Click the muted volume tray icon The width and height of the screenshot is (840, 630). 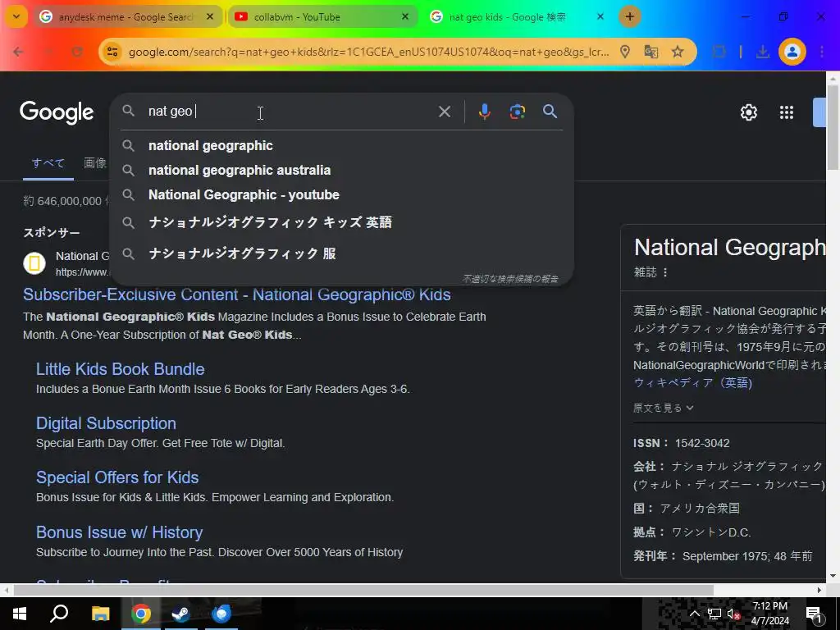[733, 614]
